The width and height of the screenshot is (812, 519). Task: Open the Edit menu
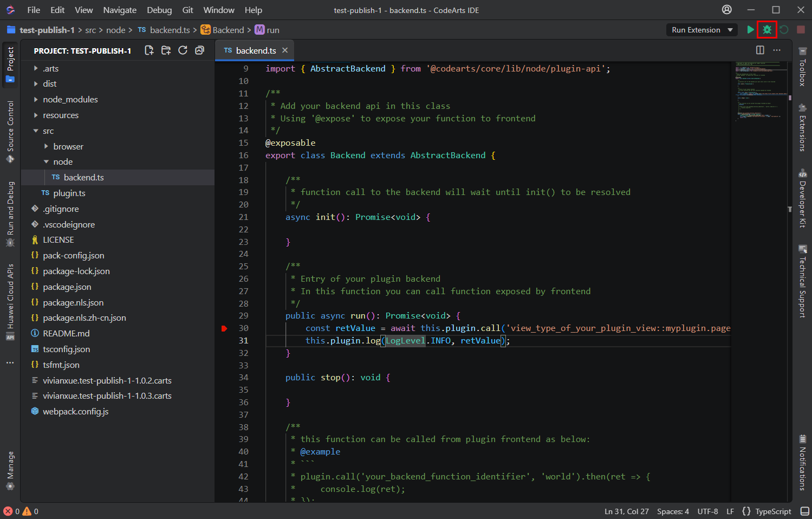[x=57, y=10]
